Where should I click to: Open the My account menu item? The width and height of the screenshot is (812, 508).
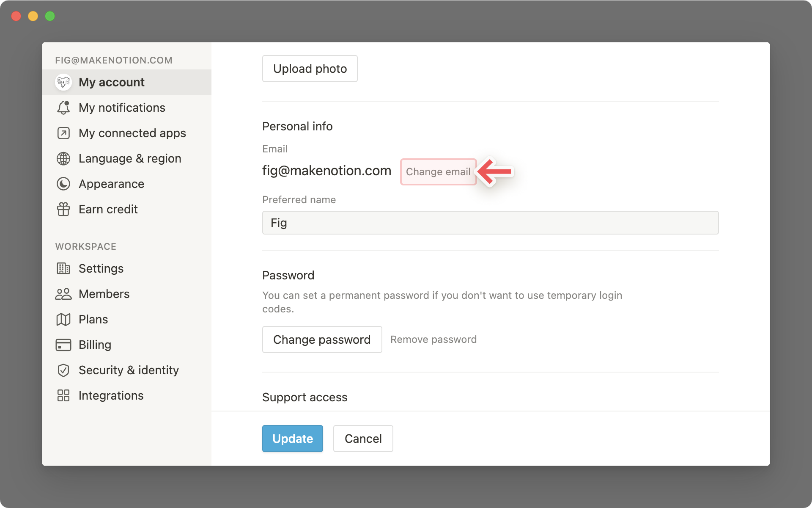tap(112, 82)
